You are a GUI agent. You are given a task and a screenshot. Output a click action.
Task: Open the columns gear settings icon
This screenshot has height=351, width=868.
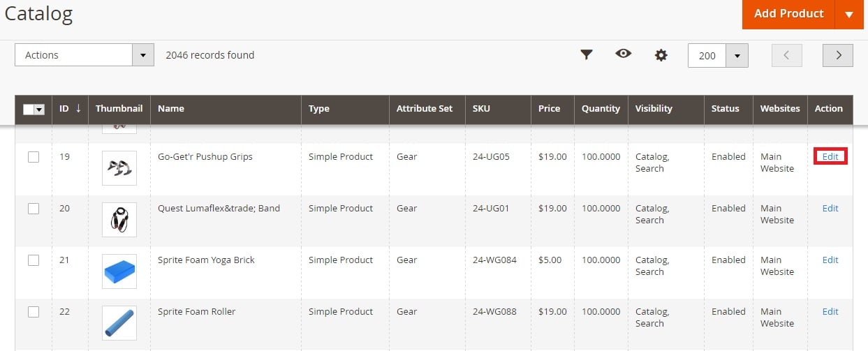click(x=661, y=55)
